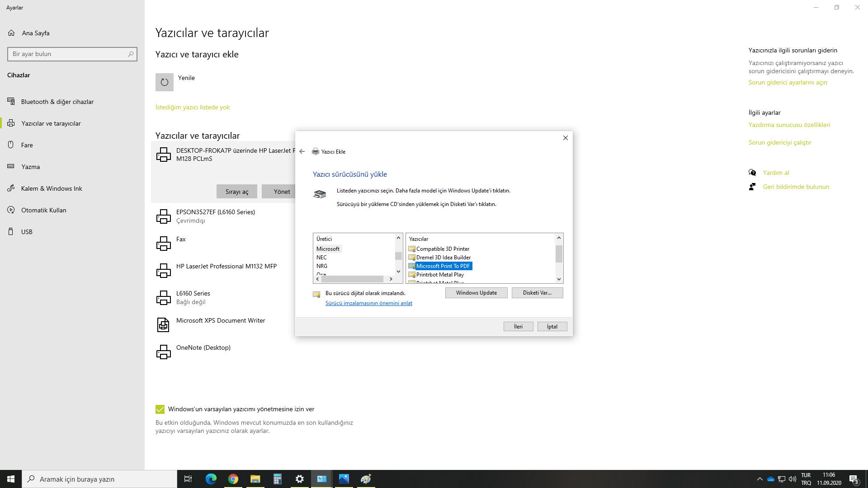Click the Bir ayar bulun search field
868x488 pixels.
[68, 54]
